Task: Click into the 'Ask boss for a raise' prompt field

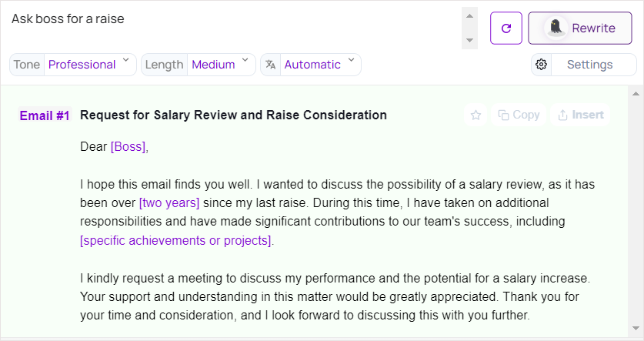Action: click(x=231, y=28)
